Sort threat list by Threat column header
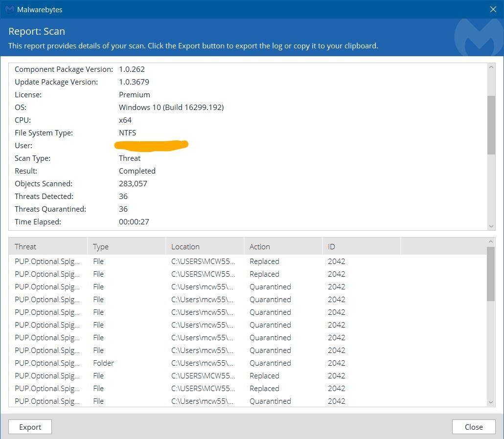The image size is (504, 439). click(47, 247)
